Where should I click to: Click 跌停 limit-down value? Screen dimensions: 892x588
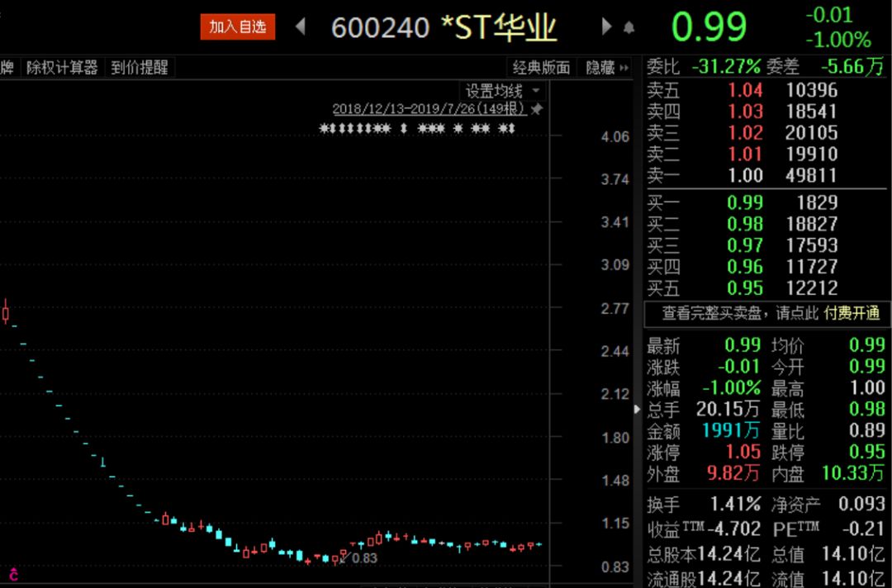(867, 452)
